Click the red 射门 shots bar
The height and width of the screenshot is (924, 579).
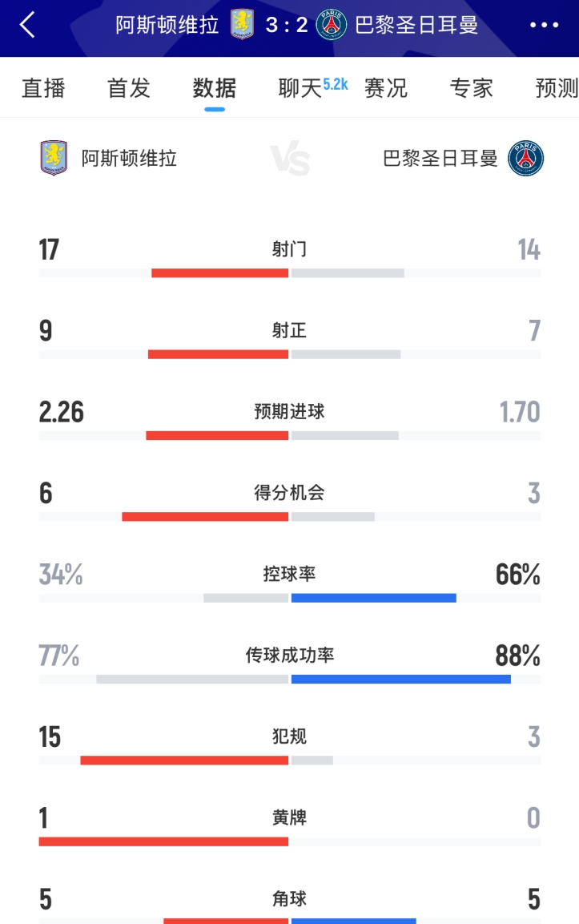point(219,273)
